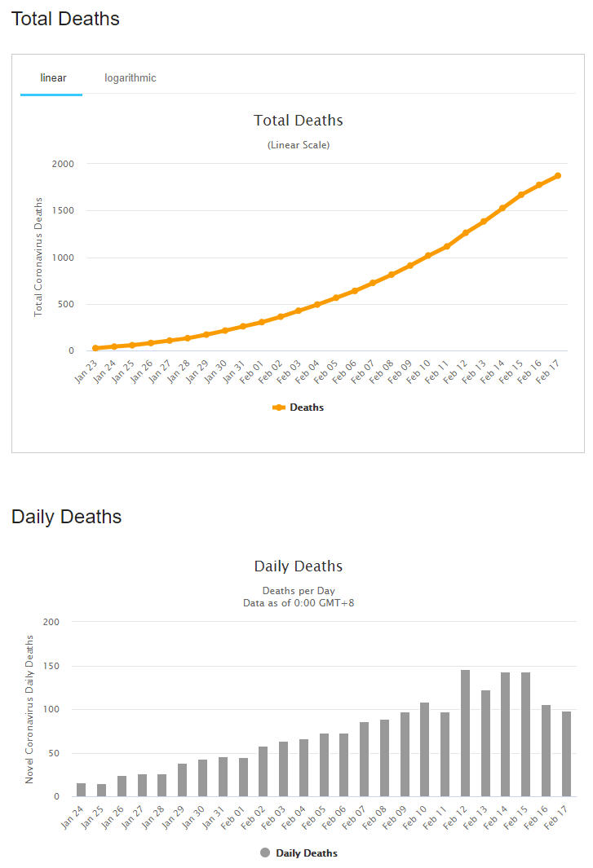This screenshot has height=868, width=593.
Task: Click the orange Deaths legend marker icon
Action: pos(279,408)
